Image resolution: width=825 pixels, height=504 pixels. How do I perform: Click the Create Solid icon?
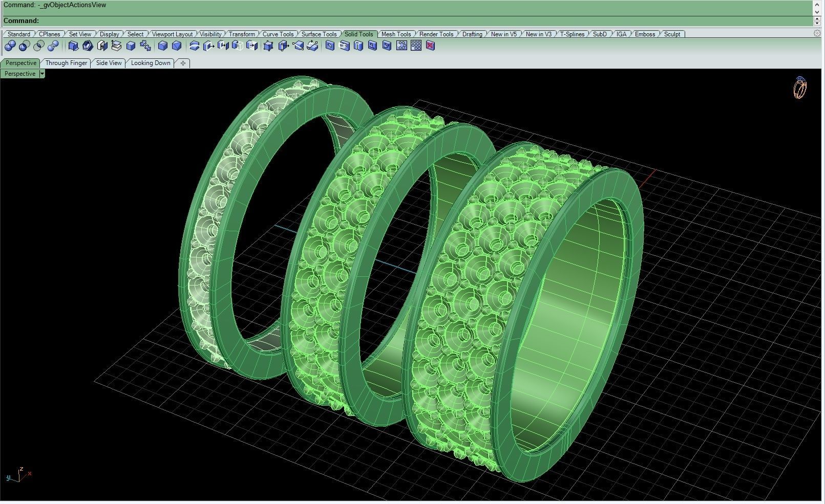tap(73, 46)
